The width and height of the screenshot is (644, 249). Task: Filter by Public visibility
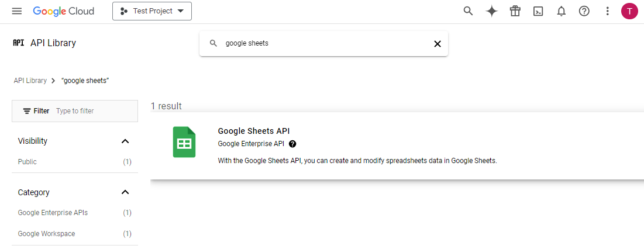tap(27, 162)
